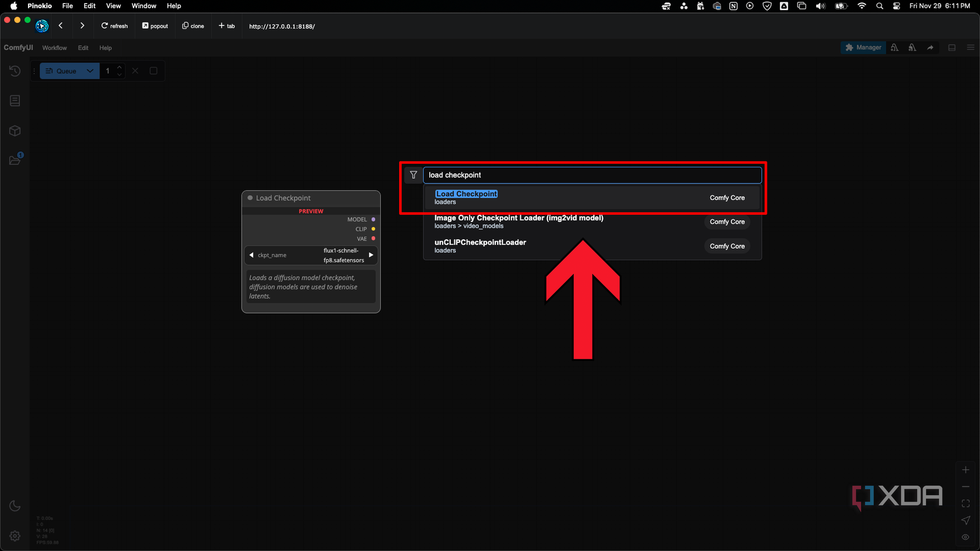Click the zoom-to-fit canvas icon

coord(965,503)
